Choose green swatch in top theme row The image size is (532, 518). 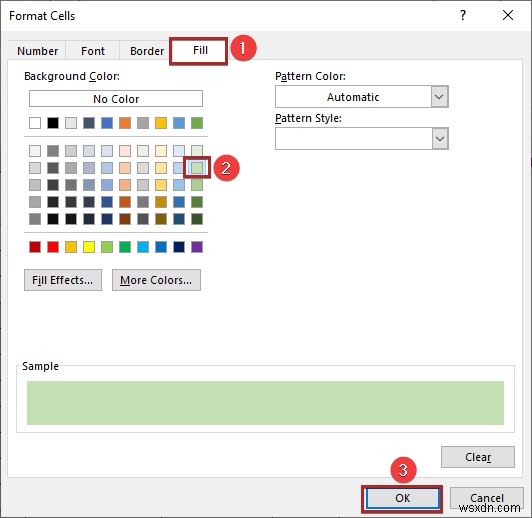point(197,123)
